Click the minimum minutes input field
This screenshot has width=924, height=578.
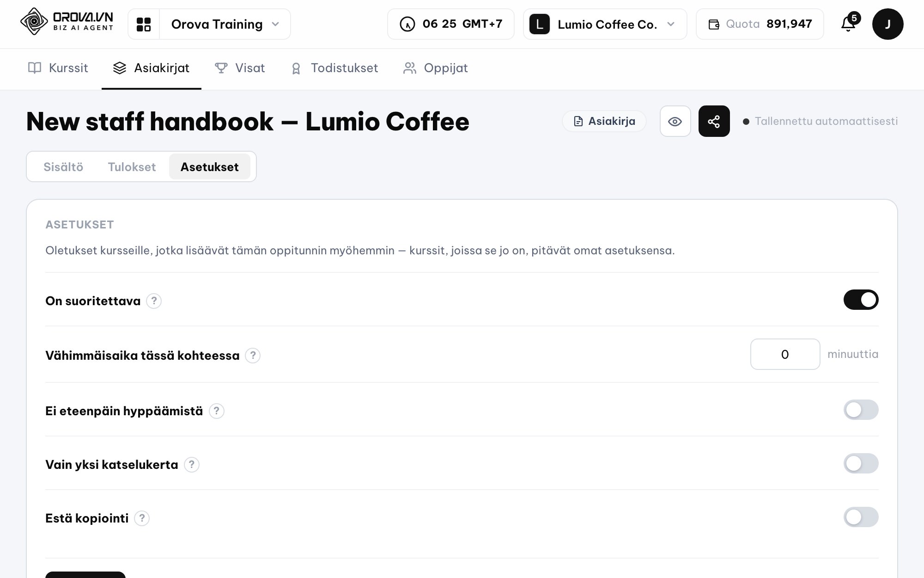pos(785,354)
